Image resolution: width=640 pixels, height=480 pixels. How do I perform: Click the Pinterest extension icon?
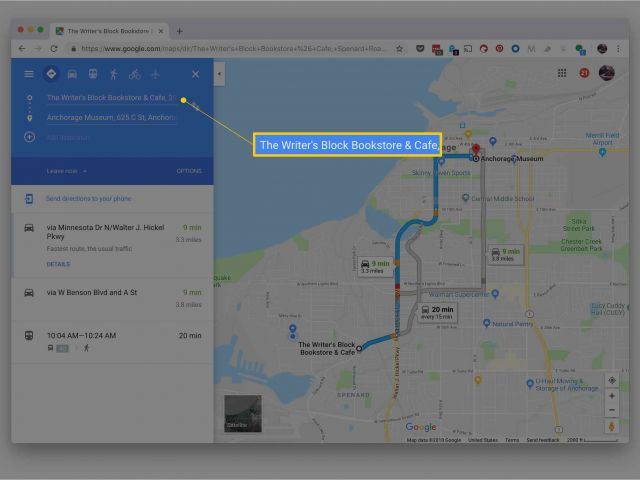(499, 49)
